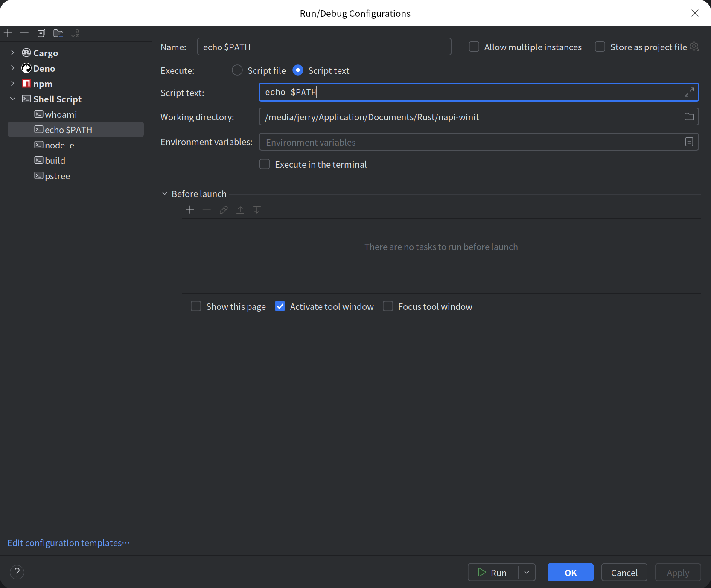Click the Apply button
Screen dimensions: 711x588
pos(678,572)
